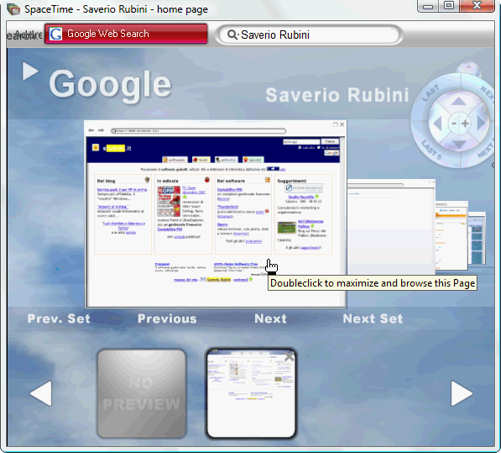
Task: Click the second page in the stack
Action: pyautogui.click(x=391, y=227)
